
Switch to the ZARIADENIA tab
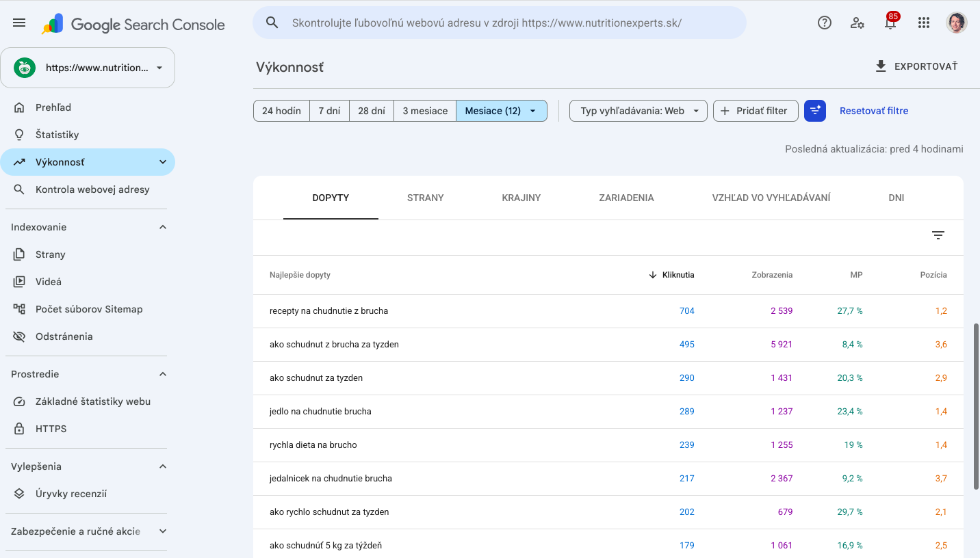pos(626,198)
